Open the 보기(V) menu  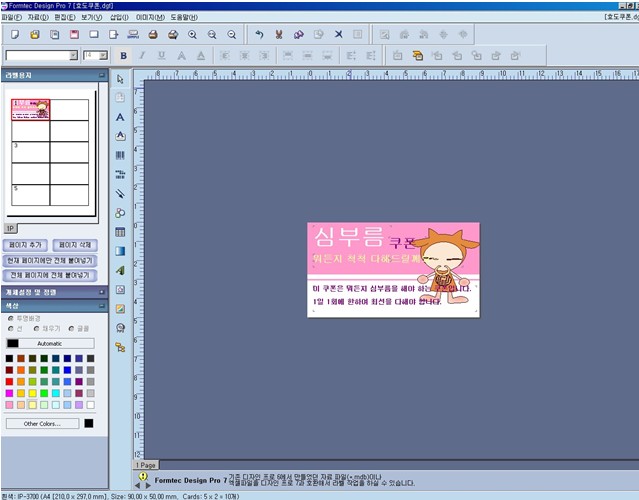click(92, 17)
